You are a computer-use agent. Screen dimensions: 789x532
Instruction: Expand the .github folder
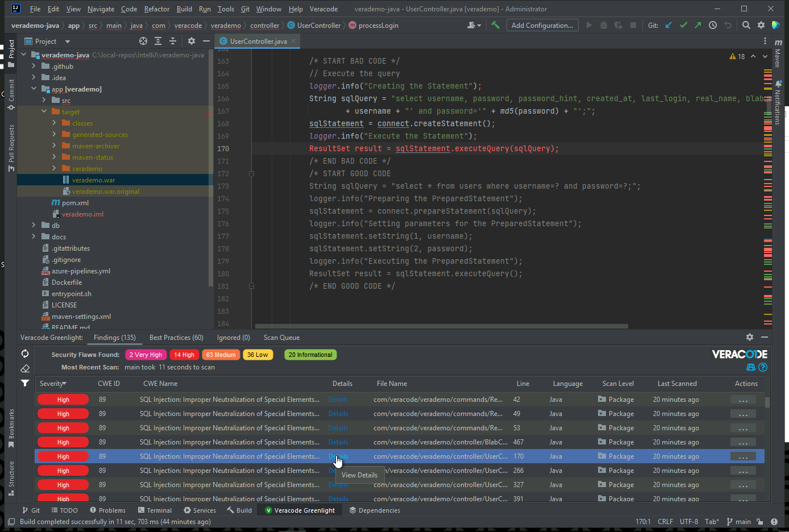(x=34, y=66)
